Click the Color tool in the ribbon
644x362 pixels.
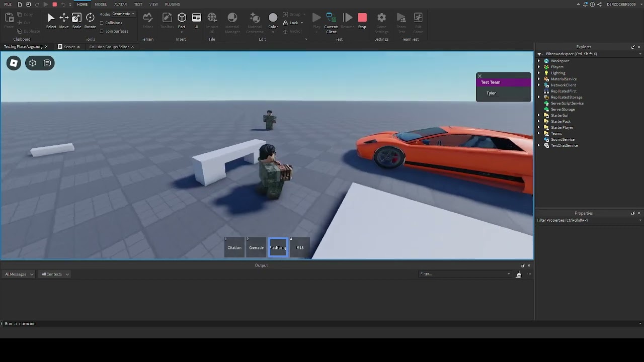[x=273, y=20]
